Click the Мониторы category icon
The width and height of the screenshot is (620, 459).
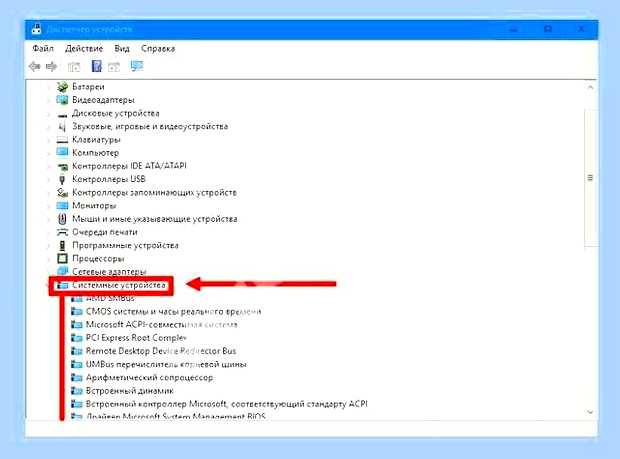(62, 206)
